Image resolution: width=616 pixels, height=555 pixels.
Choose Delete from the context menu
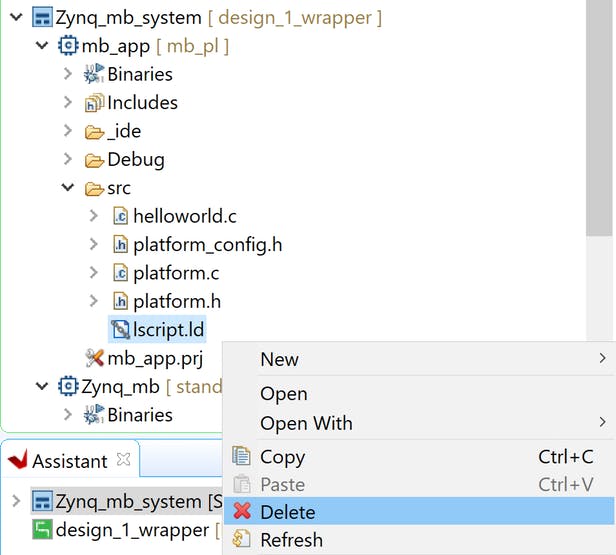(288, 512)
